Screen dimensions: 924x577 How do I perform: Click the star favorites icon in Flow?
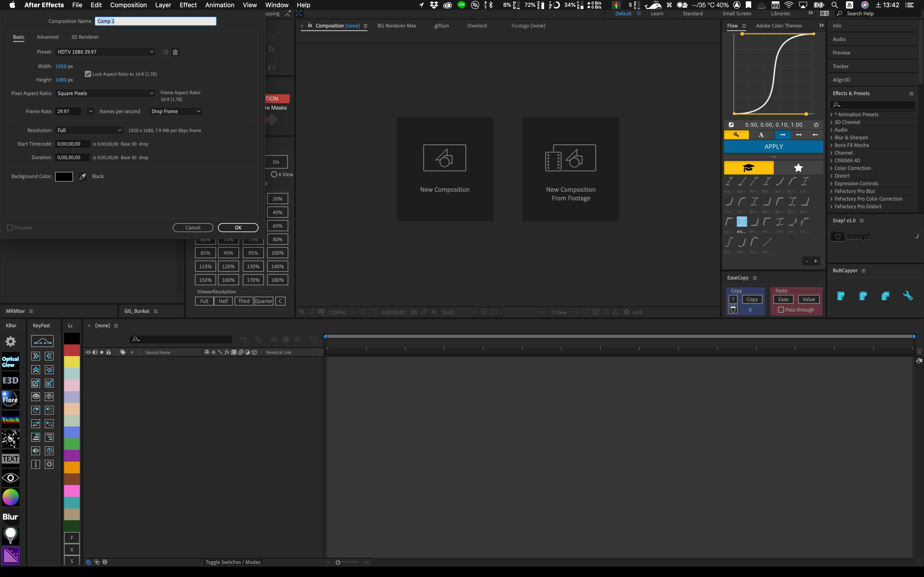tap(798, 167)
